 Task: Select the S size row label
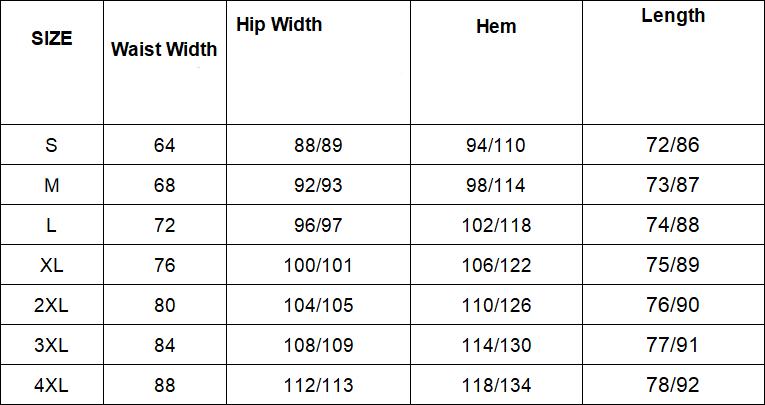tap(52, 145)
